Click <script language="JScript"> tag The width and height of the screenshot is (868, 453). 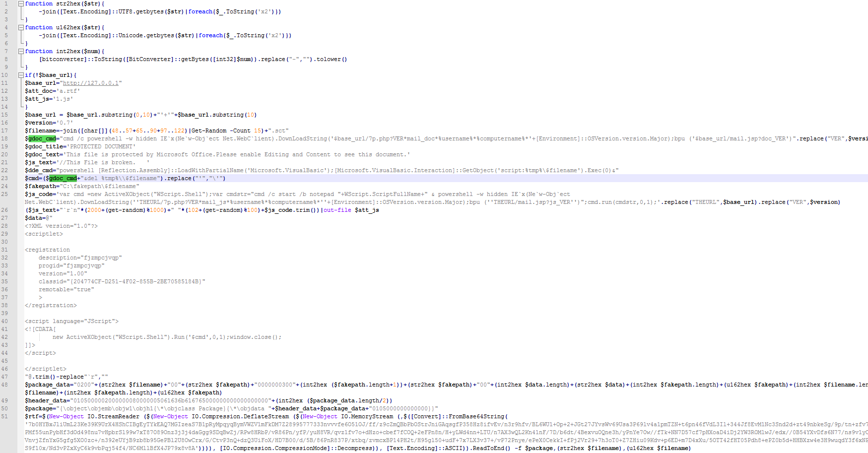coord(71,321)
